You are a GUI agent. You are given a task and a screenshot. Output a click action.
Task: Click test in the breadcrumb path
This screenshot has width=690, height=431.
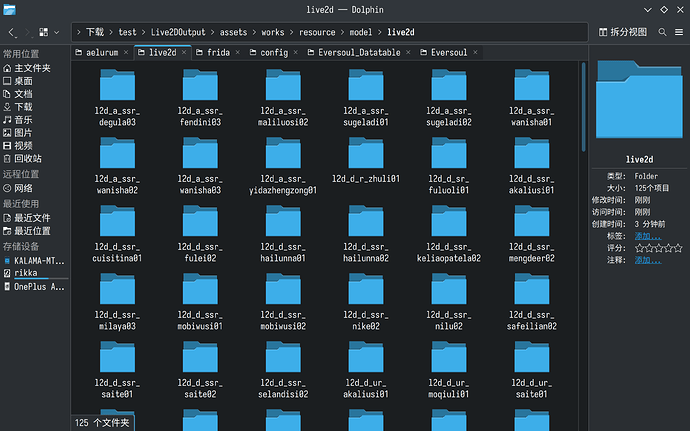pos(127,32)
